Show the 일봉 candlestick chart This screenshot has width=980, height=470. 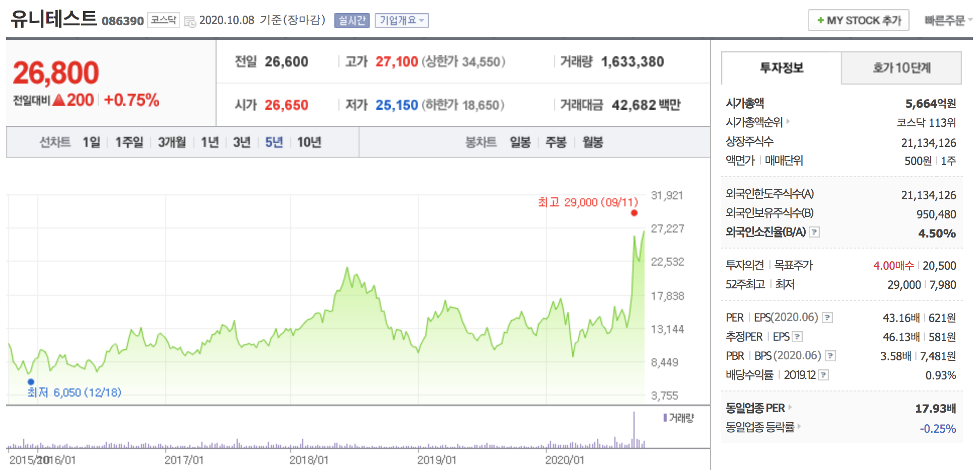click(x=520, y=142)
